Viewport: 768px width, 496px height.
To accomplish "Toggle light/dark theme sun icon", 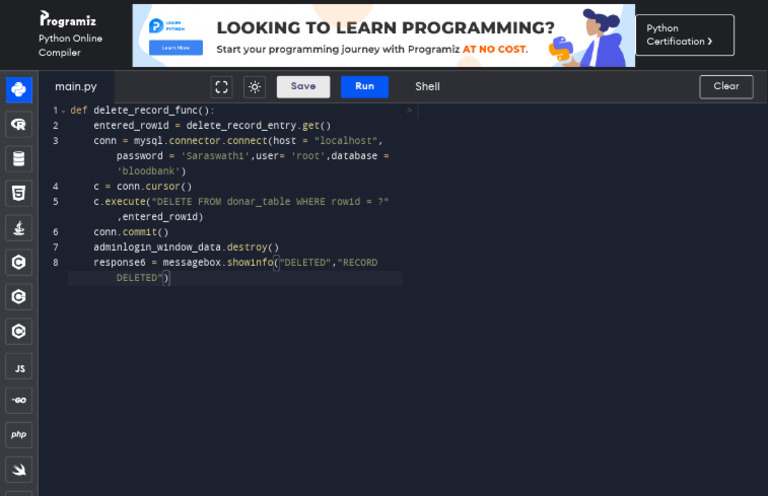I will (255, 87).
